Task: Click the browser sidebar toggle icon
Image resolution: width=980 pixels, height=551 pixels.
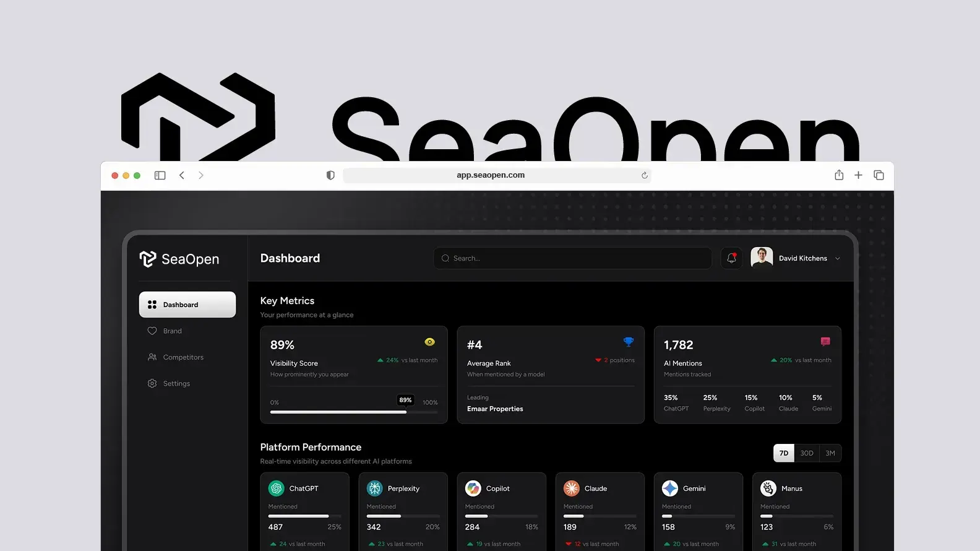Action: pyautogui.click(x=160, y=175)
